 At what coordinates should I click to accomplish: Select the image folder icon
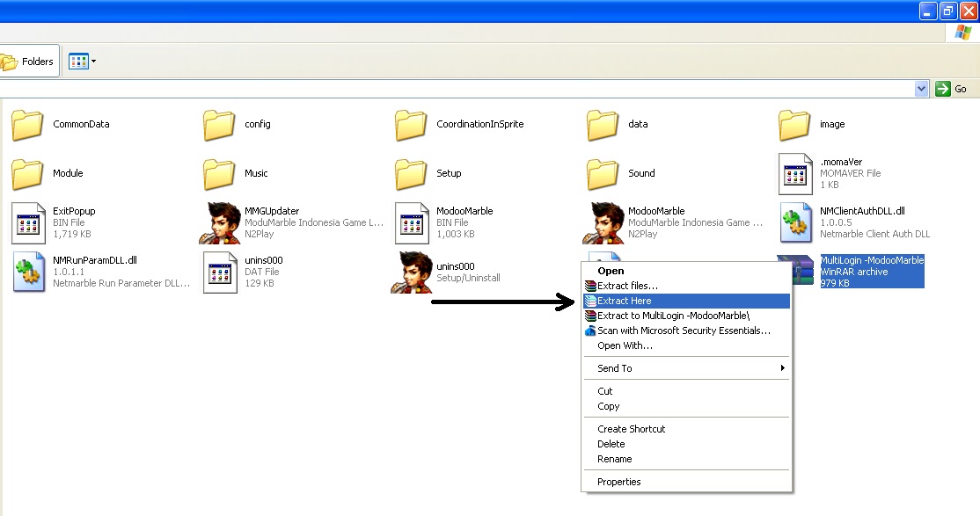(795, 124)
